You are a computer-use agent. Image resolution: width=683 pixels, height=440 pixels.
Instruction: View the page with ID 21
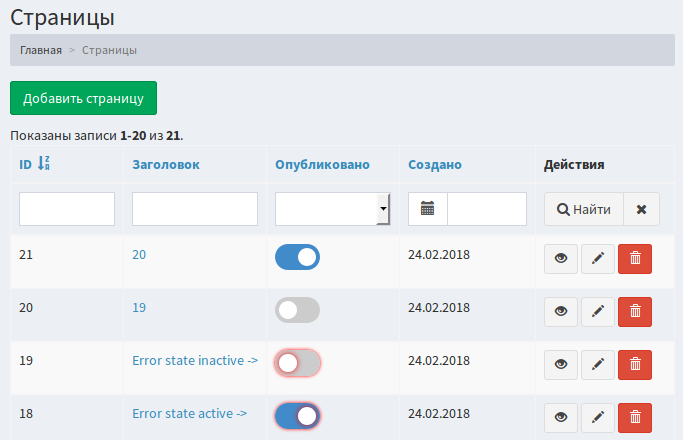click(561, 259)
